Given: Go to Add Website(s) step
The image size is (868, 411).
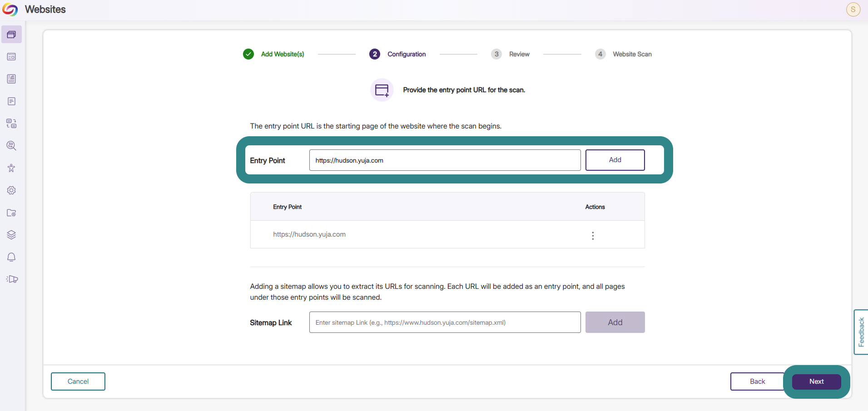Looking at the screenshot, I should 273,54.
